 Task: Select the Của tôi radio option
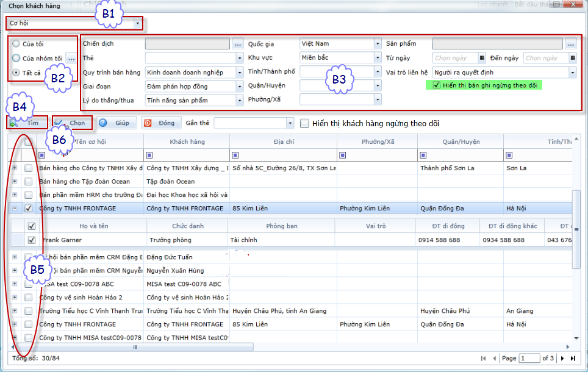[16, 44]
